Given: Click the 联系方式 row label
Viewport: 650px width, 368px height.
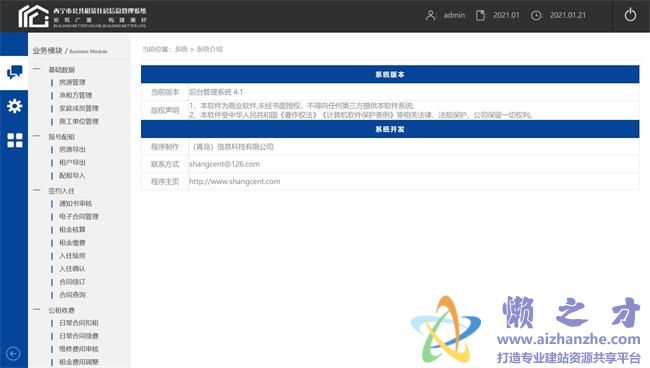Looking at the screenshot, I should point(165,164).
